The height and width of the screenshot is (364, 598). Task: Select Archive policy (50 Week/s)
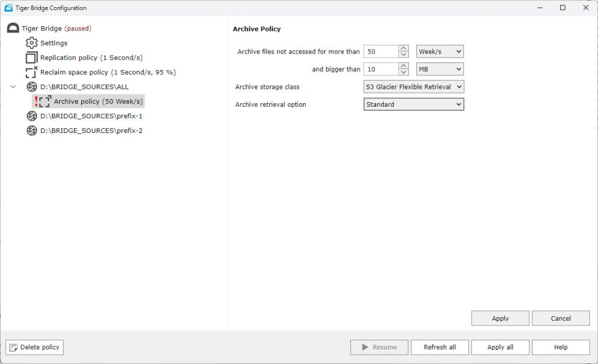98,101
